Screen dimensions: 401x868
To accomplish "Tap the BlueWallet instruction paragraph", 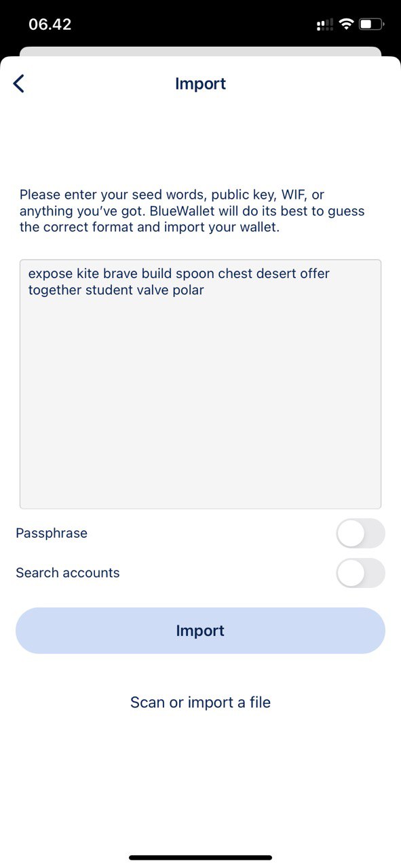I will (192, 211).
